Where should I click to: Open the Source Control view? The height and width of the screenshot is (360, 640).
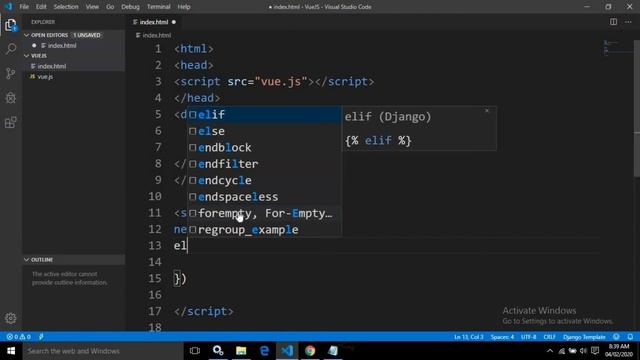[x=11, y=73]
